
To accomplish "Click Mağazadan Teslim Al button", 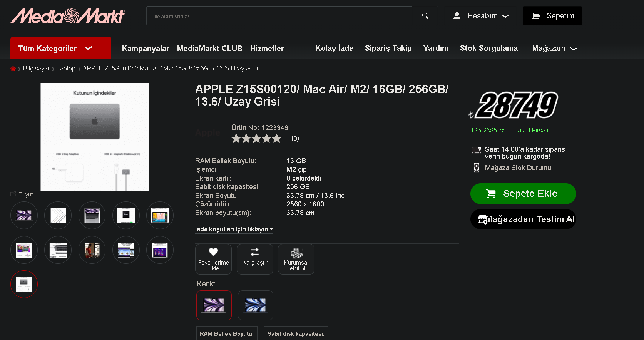I will click(x=523, y=219).
